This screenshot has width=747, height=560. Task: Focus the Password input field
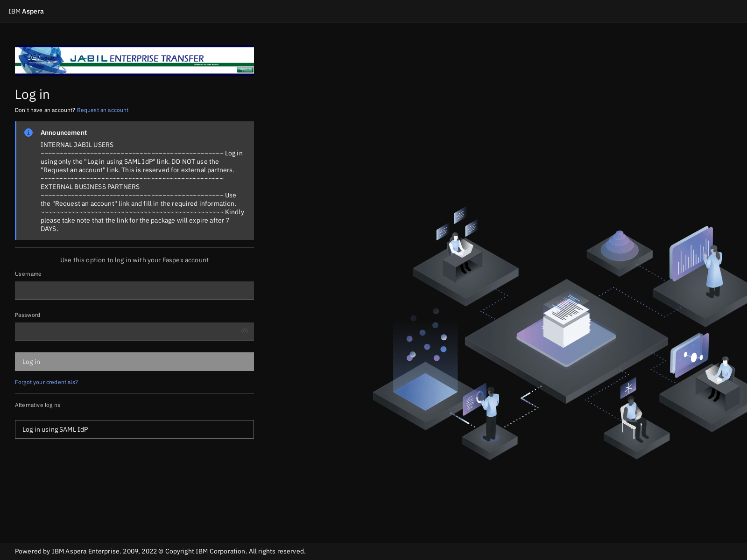[134, 332]
